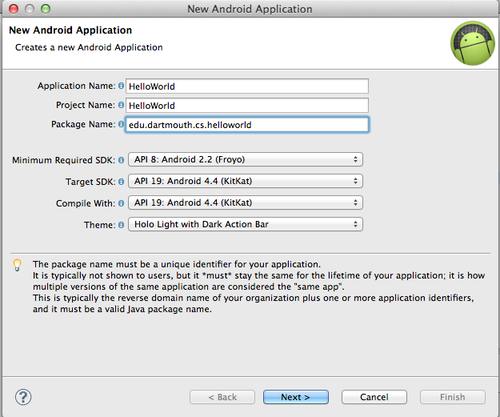The width and height of the screenshot is (500, 417).
Task: Click the Cancel button
Action: point(374,397)
